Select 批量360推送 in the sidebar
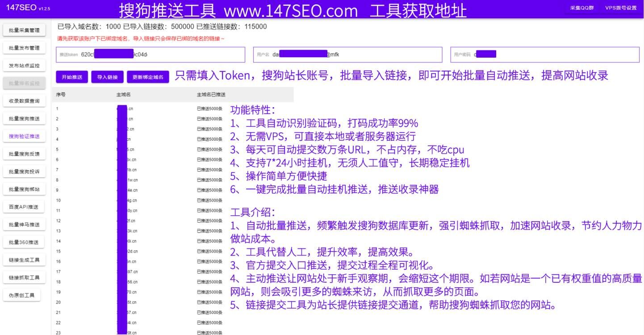 tap(22, 242)
